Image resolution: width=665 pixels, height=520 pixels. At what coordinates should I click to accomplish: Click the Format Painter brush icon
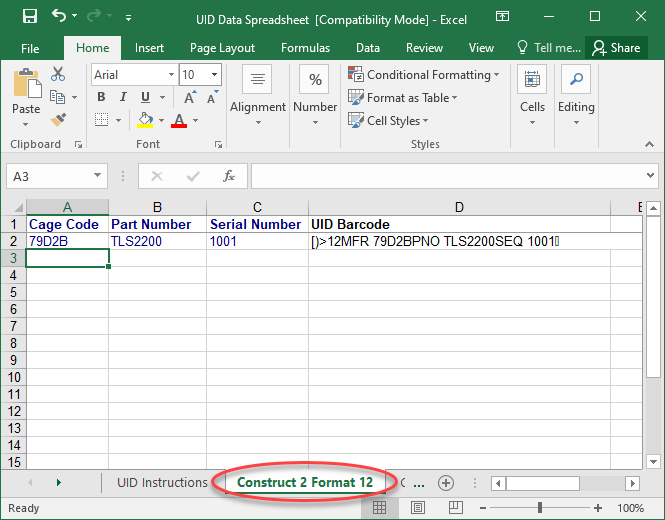pyautogui.click(x=58, y=120)
